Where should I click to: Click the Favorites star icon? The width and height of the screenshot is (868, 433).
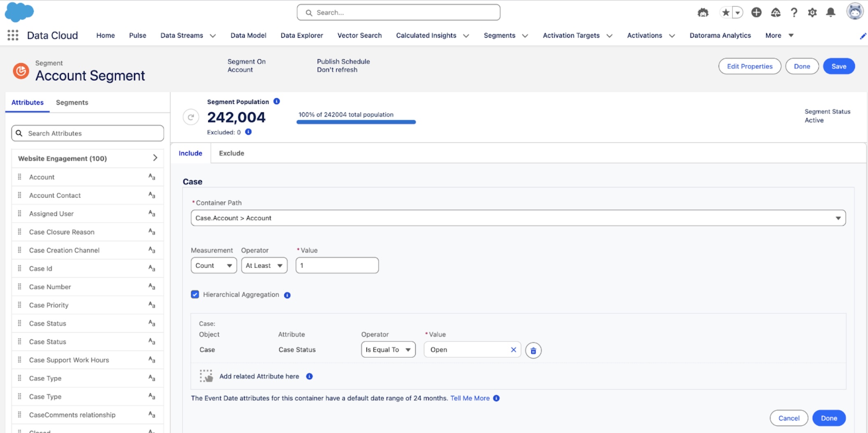pos(726,13)
